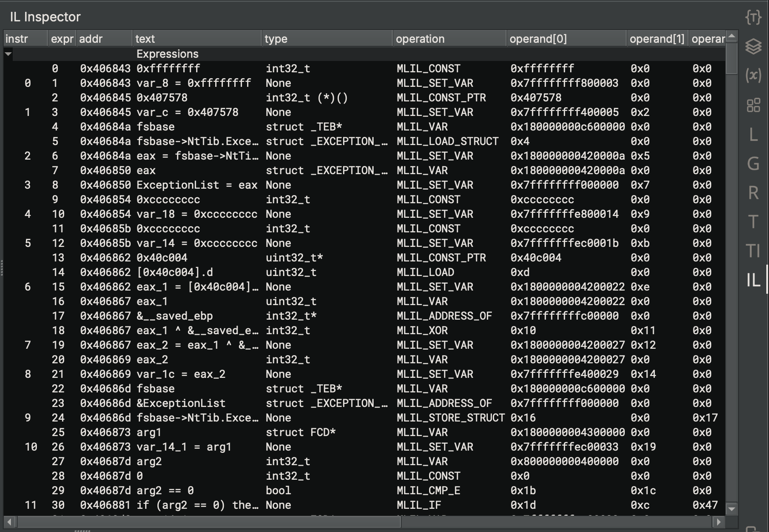Open the Types sidebar icon {T}

pyautogui.click(x=753, y=17)
